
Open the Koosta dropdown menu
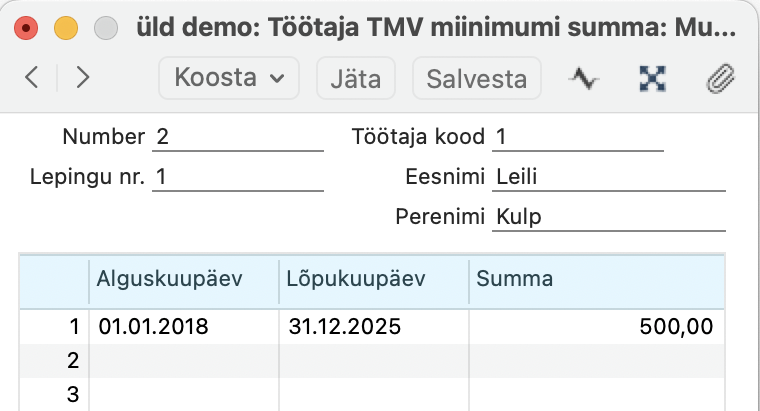tap(230, 78)
